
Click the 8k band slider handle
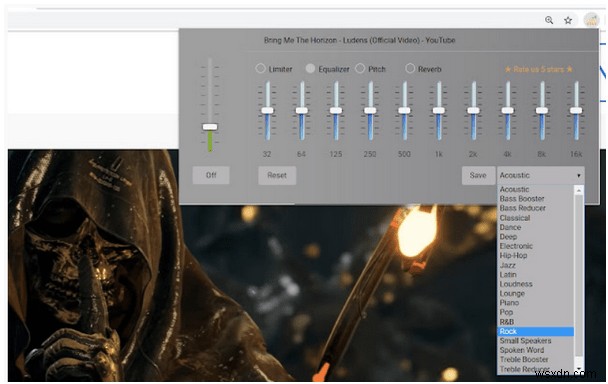coord(542,111)
